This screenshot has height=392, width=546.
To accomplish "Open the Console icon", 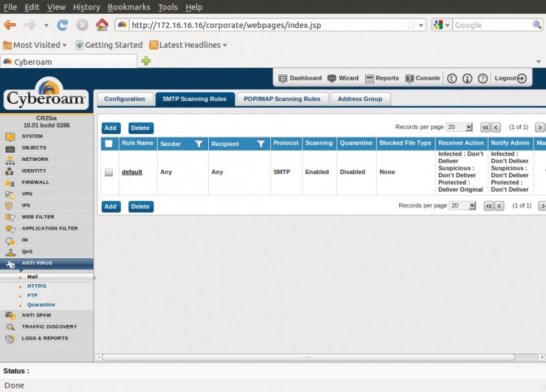I will [409, 78].
